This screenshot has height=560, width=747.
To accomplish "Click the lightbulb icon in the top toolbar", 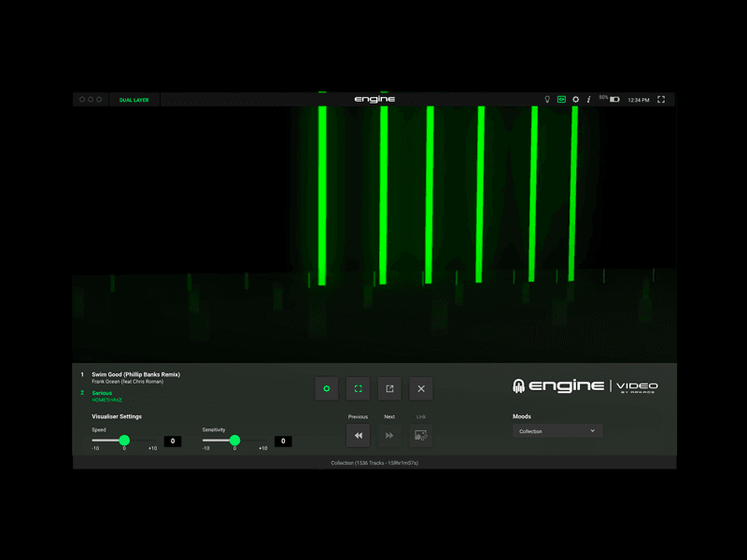I will point(547,99).
